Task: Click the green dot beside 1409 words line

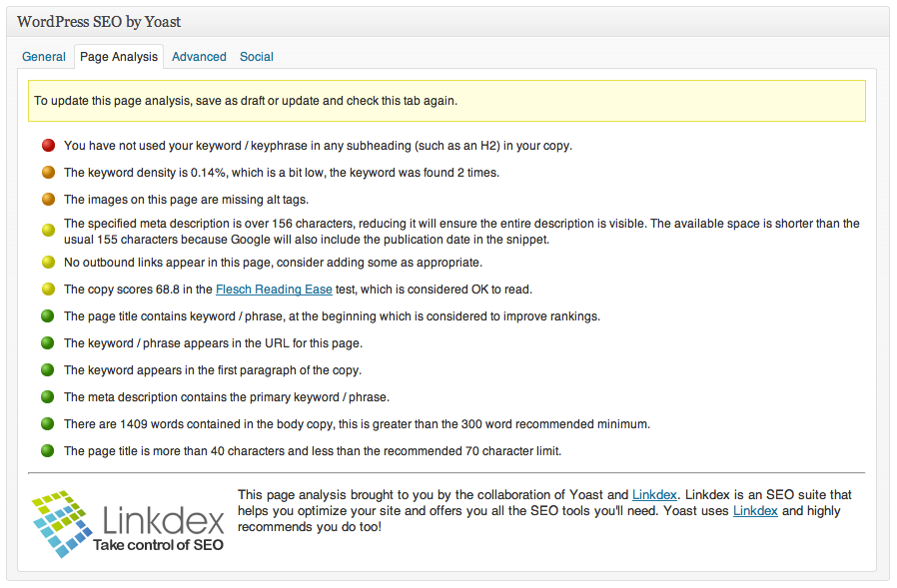Action: [x=48, y=424]
